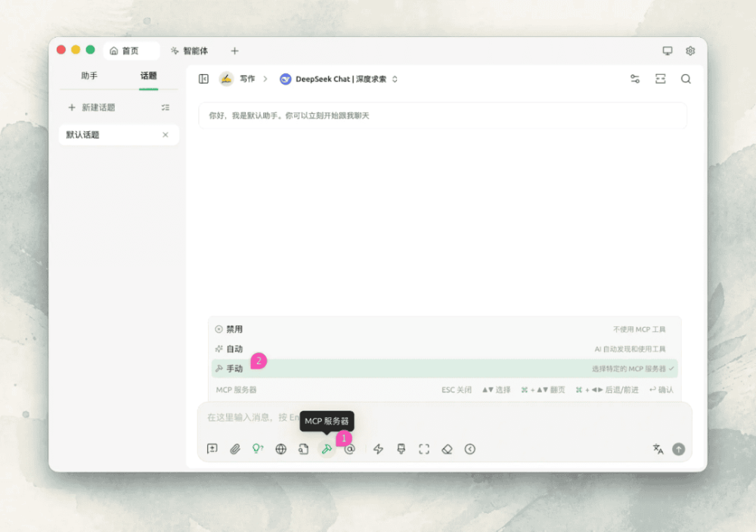Viewport: 756px width, 532px height.
Task: Click the 选择特定的 MCP 服务器 description
Action: 629,369
